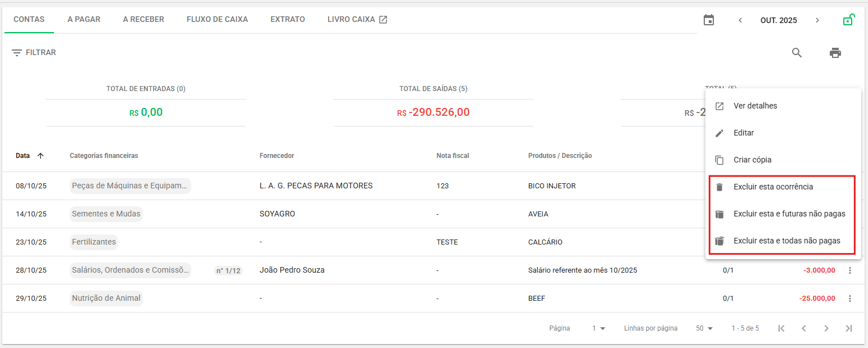Advance to next month after OUT. 2025
868x348 pixels.
point(817,20)
